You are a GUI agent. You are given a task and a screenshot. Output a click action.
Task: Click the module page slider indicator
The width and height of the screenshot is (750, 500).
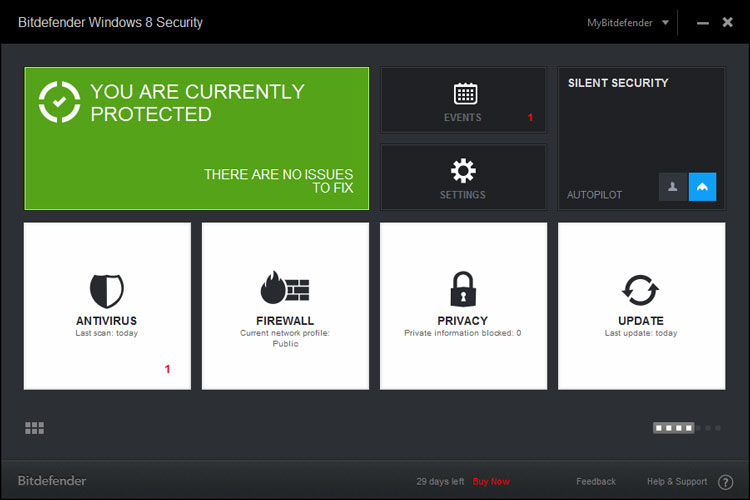673,428
